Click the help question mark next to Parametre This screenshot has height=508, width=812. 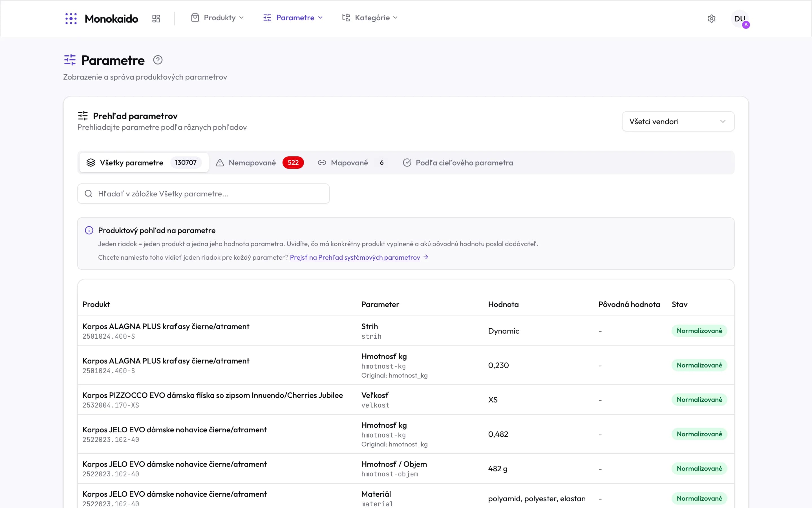[x=158, y=60]
